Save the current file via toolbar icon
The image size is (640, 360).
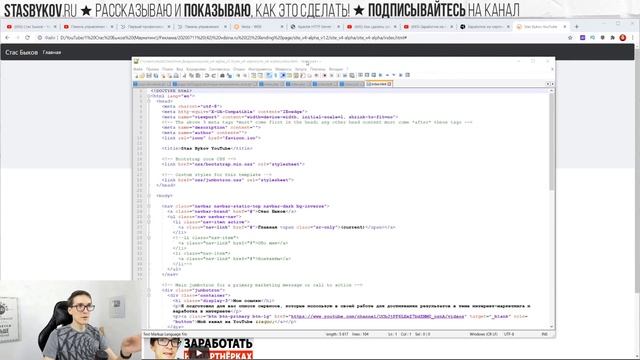(x=149, y=76)
